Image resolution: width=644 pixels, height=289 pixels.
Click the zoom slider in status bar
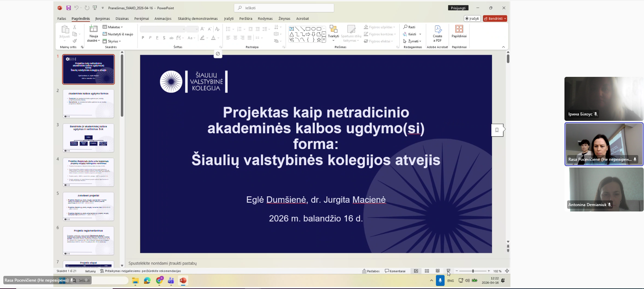coord(473,271)
